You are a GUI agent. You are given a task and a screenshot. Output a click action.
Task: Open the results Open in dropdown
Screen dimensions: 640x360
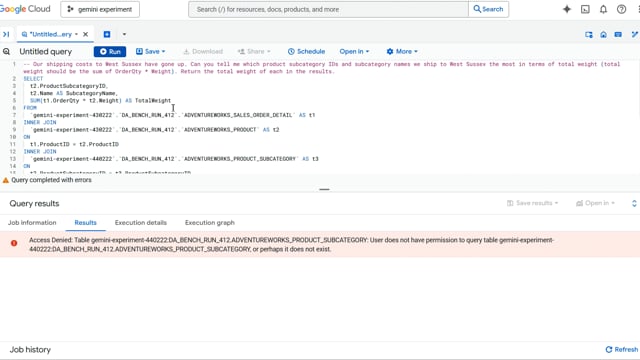pyautogui.click(x=595, y=203)
